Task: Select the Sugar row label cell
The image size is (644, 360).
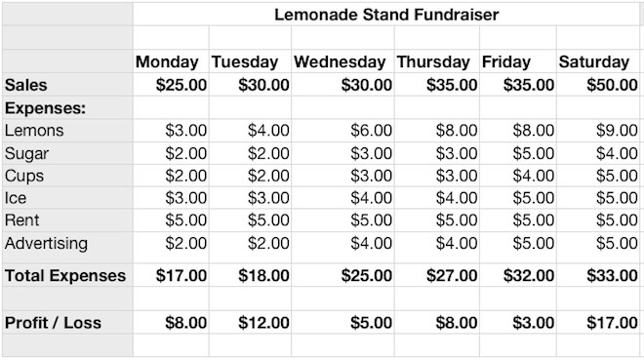Action: pos(67,153)
